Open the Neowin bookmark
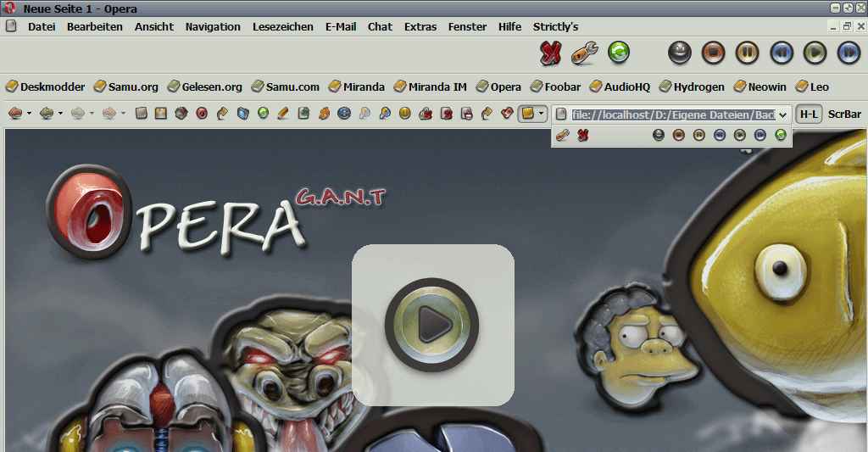The height and width of the screenshot is (452, 868). pyautogui.click(x=760, y=86)
